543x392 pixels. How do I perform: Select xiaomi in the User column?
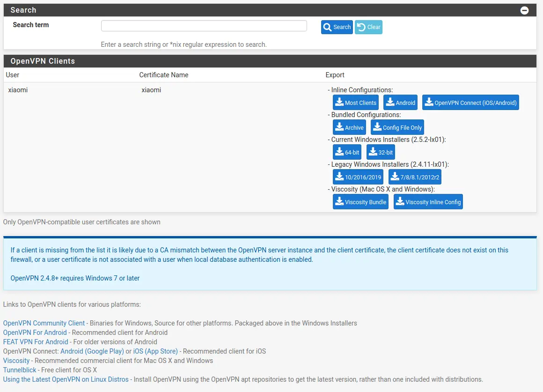coord(18,90)
